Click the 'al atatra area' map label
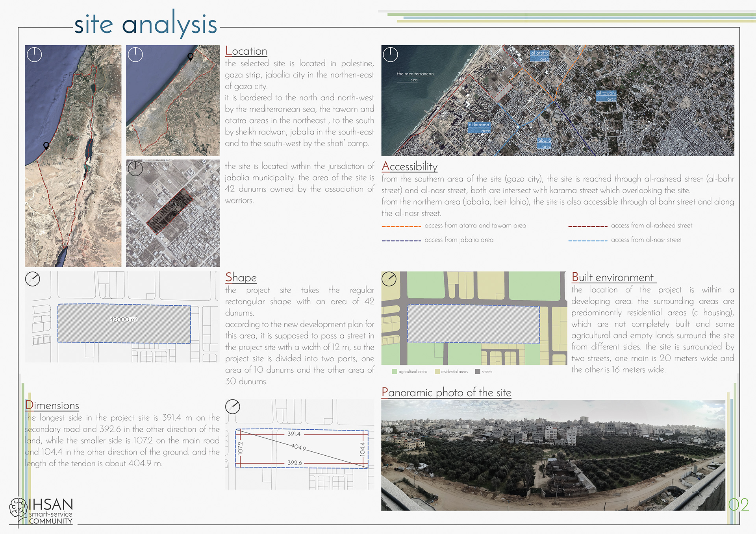The height and width of the screenshot is (534, 756). [540, 56]
